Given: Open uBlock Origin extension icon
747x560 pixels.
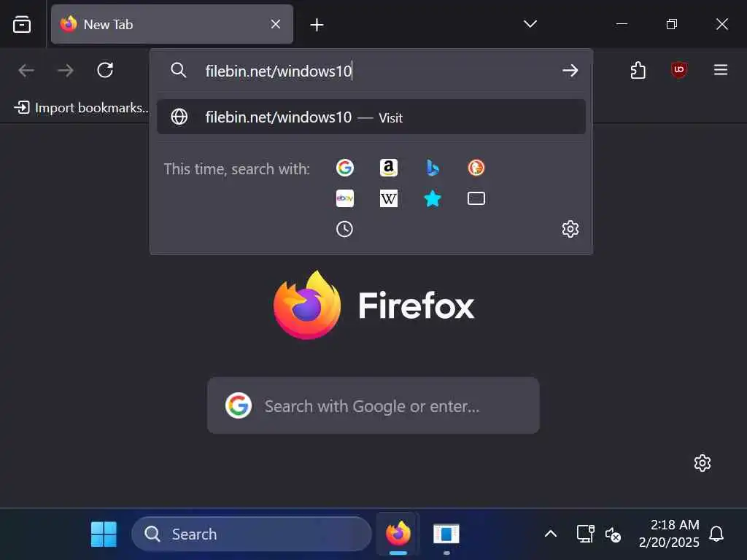Looking at the screenshot, I should (x=679, y=70).
